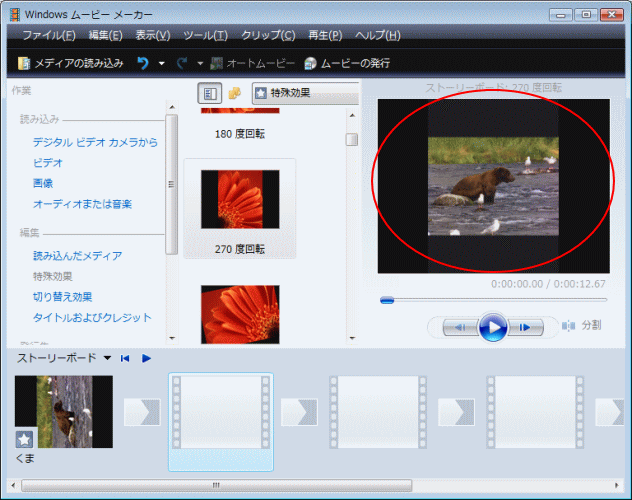Rewind storyboard with blue rewind icon
This screenshot has height=500, width=632.
tap(125, 358)
